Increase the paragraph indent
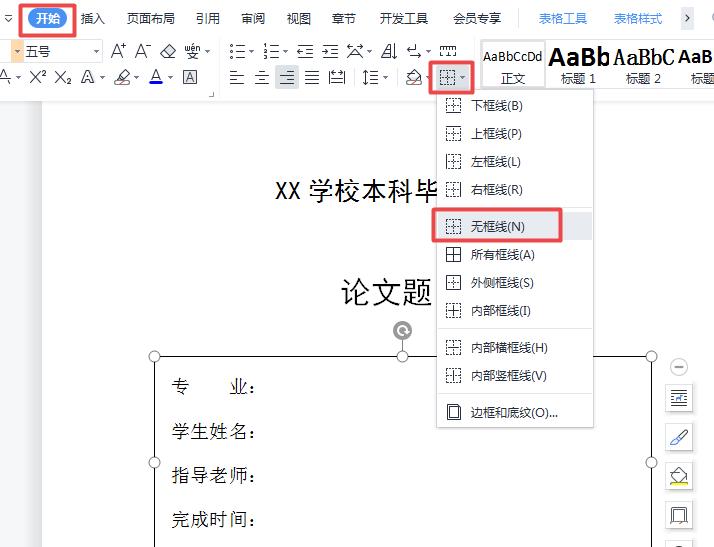714x547 pixels. click(330, 51)
